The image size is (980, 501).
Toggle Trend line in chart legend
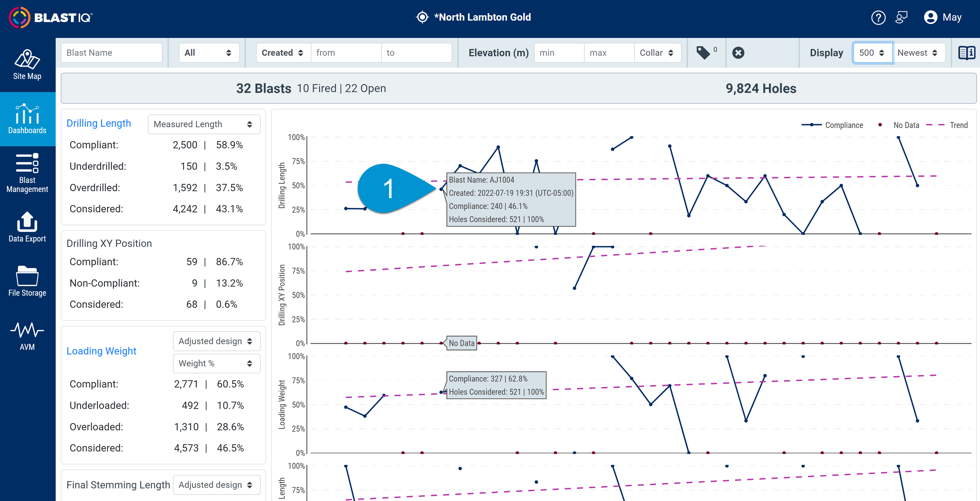tap(947, 125)
